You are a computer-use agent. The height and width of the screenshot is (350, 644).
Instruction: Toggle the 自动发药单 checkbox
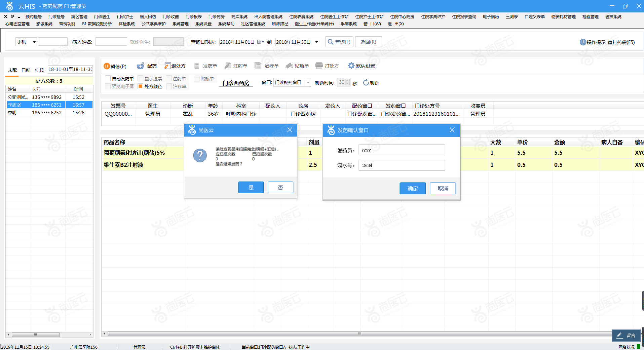point(108,78)
